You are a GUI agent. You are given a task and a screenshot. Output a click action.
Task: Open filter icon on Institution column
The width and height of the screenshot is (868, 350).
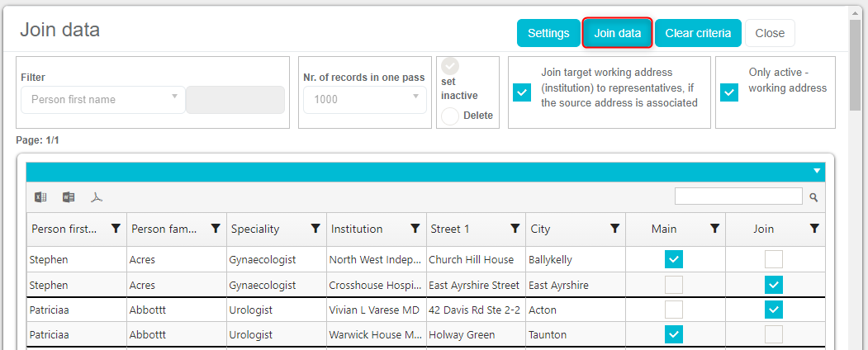[415, 229]
